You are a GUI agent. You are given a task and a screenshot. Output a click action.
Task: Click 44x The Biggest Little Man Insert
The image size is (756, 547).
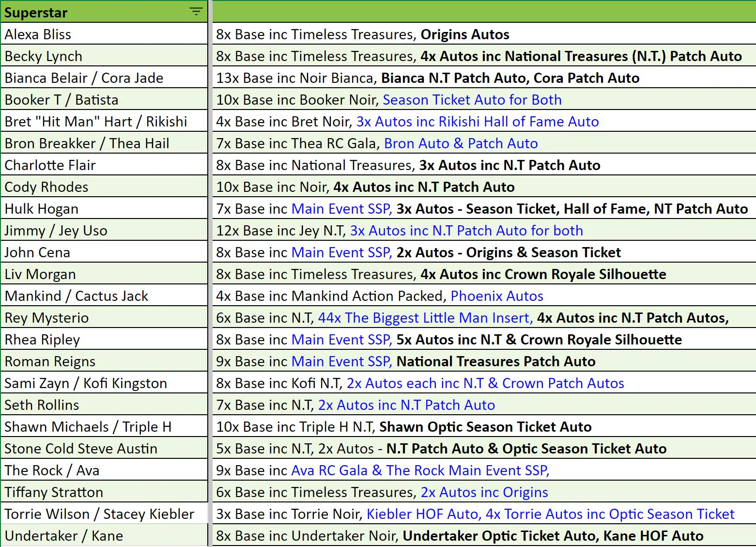425,318
